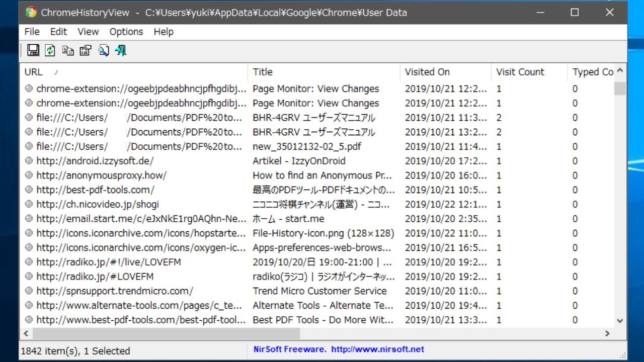Click the Exit door toolbar icon
The width and height of the screenshot is (644, 362).
121,50
